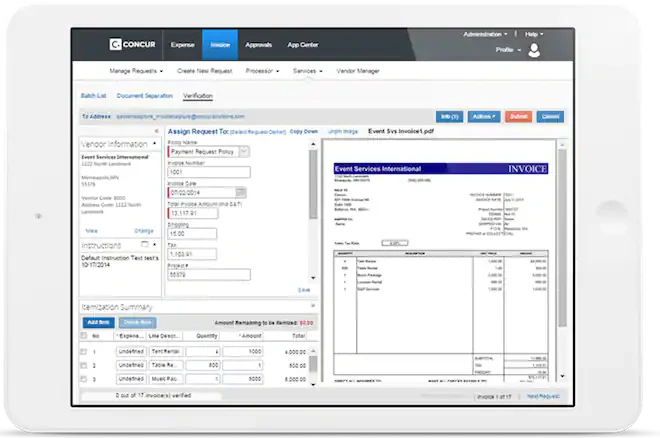This screenshot has height=438, width=660.
Task: Click itemization list scroll down arrow
Action: point(313,384)
